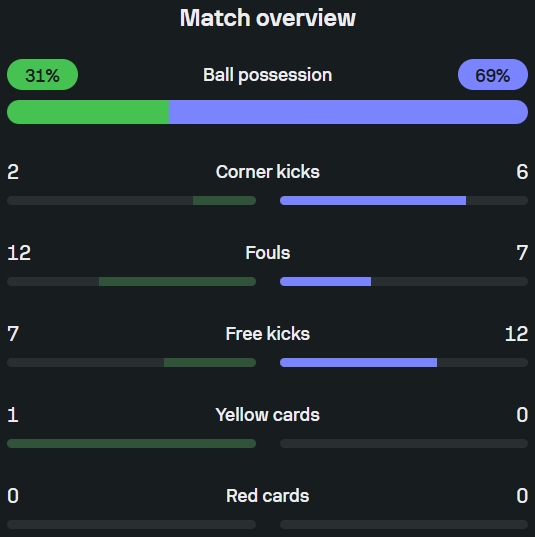Click the Fouls stat label
The width and height of the screenshot is (535, 537).
pyautogui.click(x=268, y=253)
